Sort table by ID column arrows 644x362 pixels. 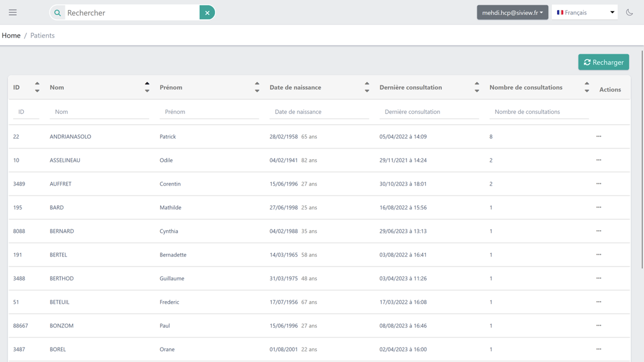[37, 87]
